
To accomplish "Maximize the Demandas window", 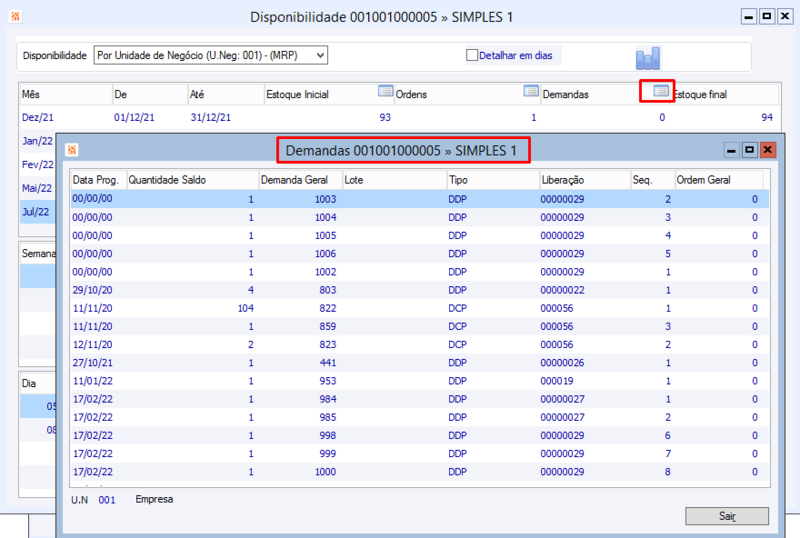I will tap(749, 150).
